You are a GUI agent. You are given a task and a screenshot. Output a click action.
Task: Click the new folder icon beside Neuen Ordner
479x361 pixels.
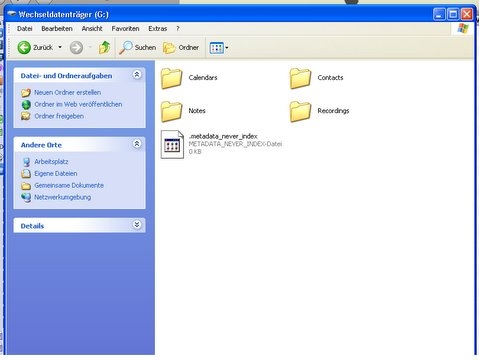[26, 93]
